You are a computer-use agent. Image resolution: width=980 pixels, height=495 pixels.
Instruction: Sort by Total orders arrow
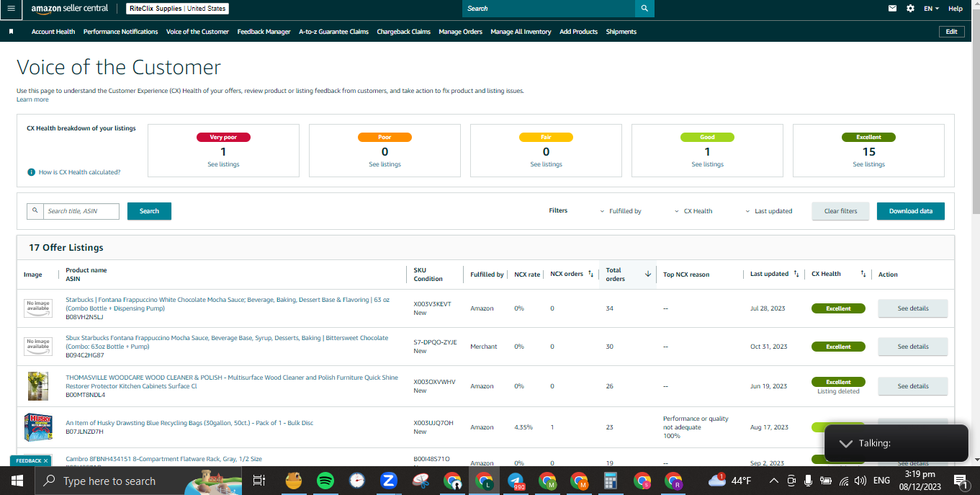[647, 274]
